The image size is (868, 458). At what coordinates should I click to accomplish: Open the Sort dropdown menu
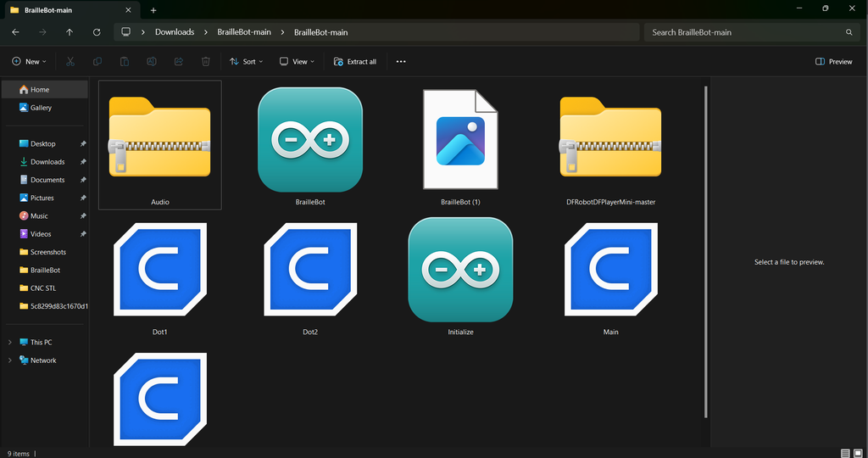(247, 61)
